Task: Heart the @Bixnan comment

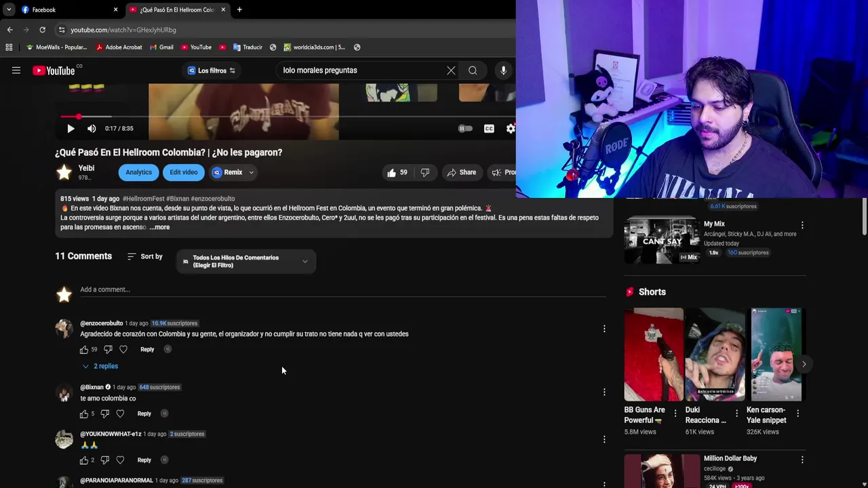Action: point(120,413)
